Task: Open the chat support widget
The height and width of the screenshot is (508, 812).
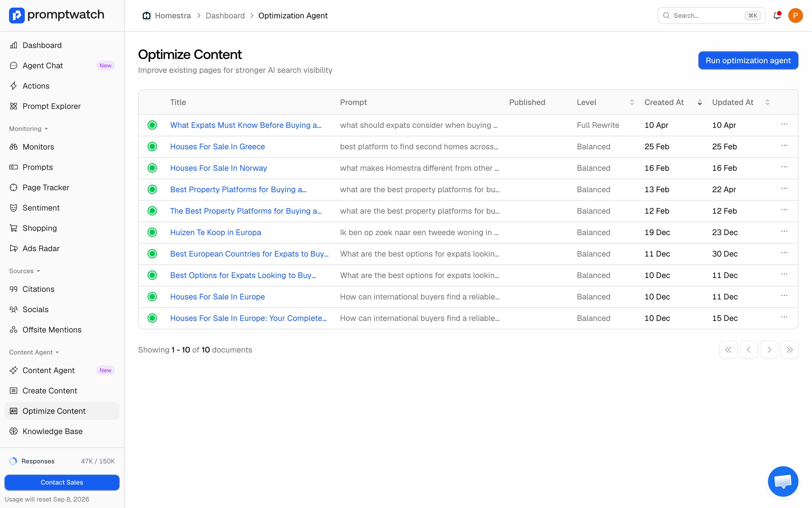Action: (783, 481)
